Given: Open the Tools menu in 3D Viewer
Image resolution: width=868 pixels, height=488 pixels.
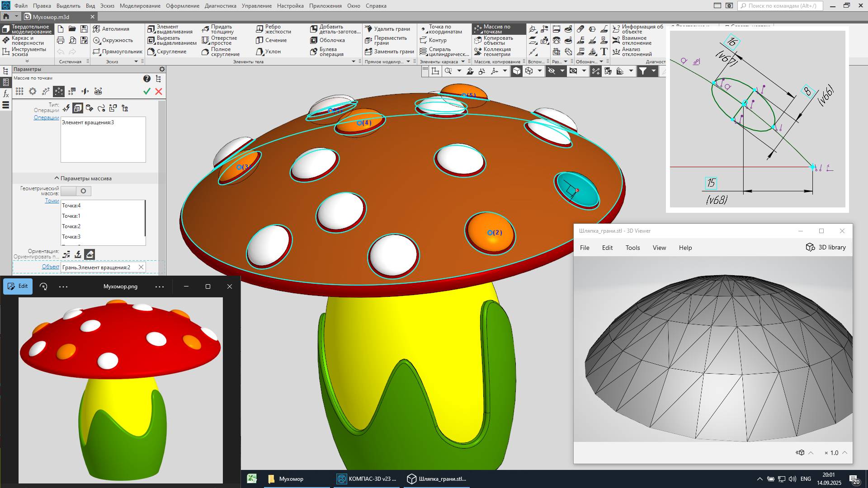Looking at the screenshot, I should coord(632,248).
